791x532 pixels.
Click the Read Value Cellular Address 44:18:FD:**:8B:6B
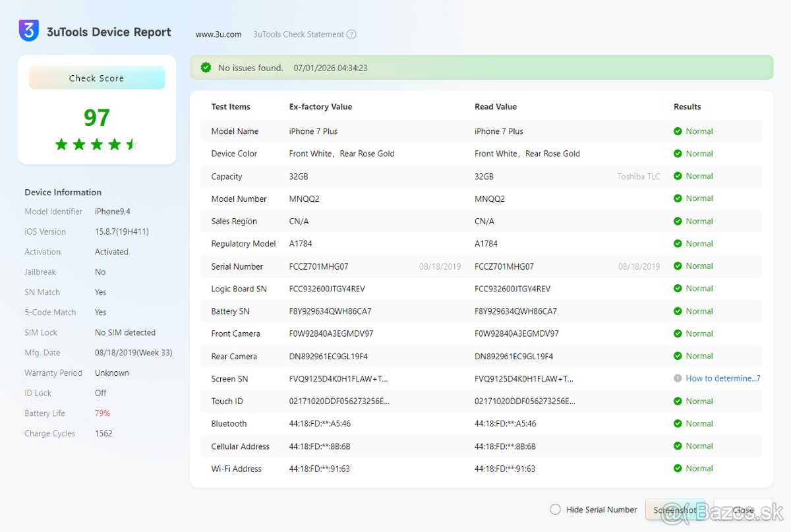[x=505, y=446]
